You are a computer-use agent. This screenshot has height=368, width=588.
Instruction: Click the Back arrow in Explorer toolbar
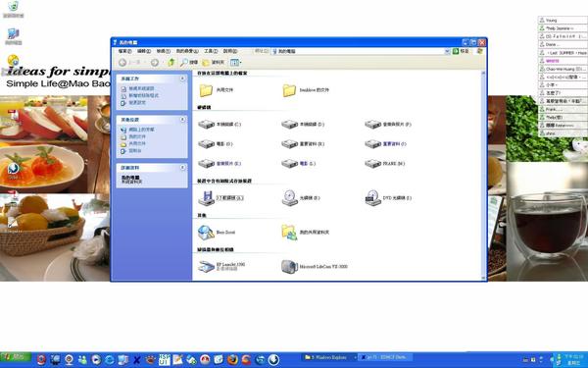coord(122,63)
